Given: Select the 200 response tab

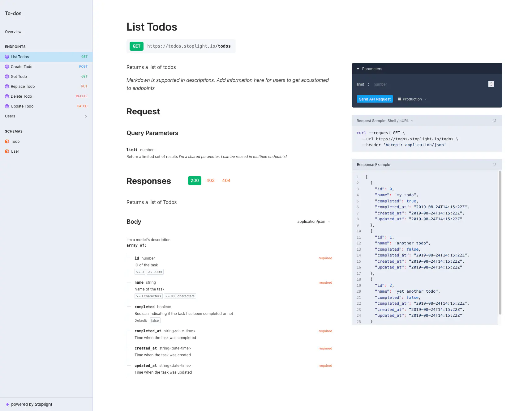Looking at the screenshot, I should [x=195, y=180].
